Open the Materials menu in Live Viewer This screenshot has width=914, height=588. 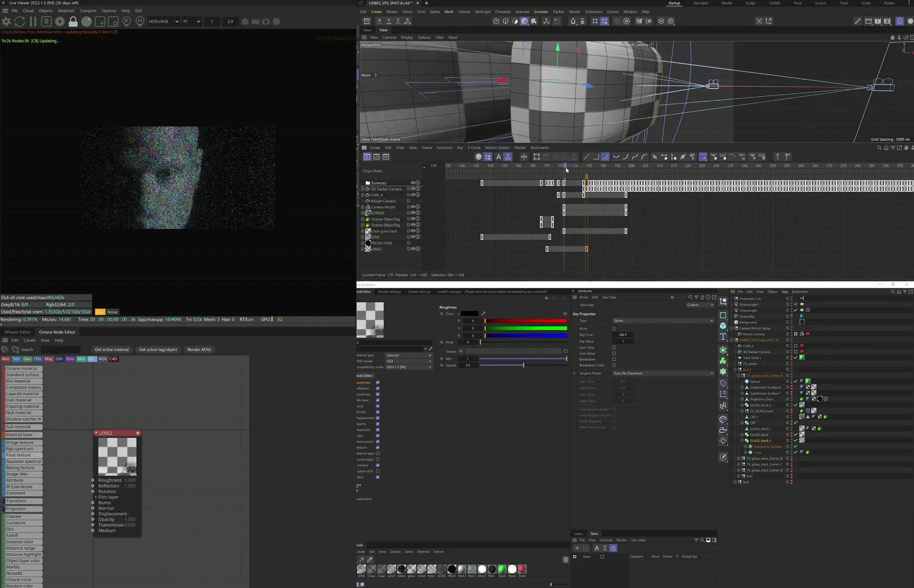click(66, 10)
